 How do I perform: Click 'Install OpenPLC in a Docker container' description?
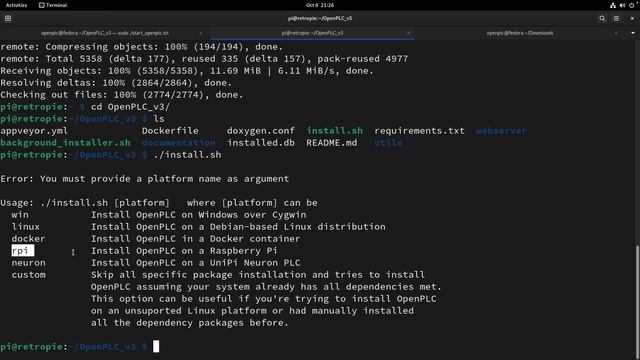(196, 239)
